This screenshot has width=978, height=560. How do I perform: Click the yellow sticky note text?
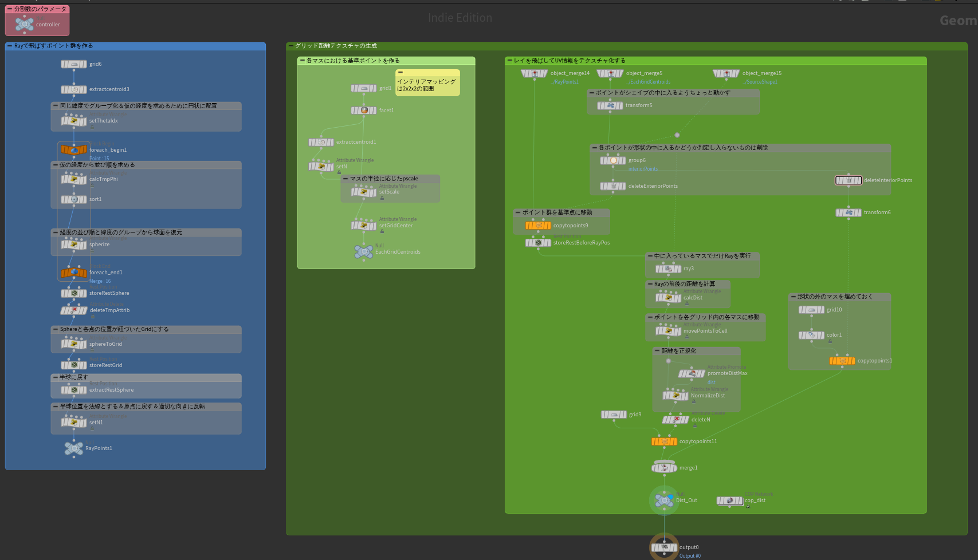tap(426, 85)
